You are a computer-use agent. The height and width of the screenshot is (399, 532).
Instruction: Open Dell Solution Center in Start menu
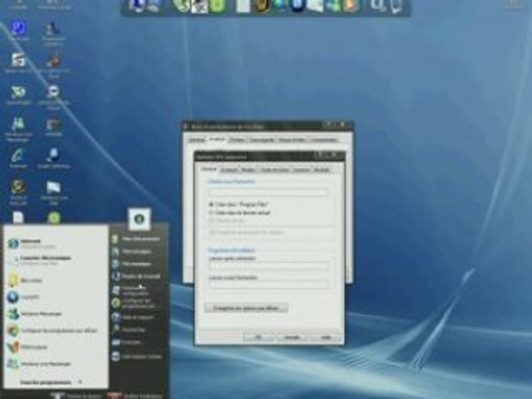[137, 356]
